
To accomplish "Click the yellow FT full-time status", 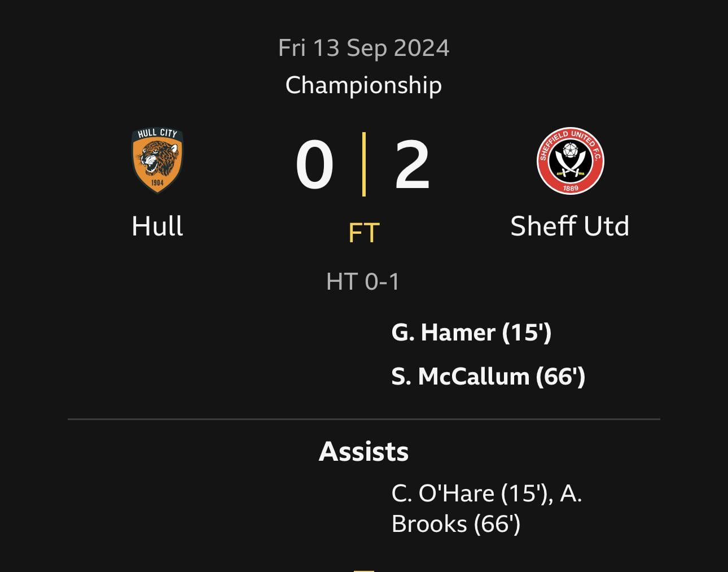I will [x=363, y=233].
